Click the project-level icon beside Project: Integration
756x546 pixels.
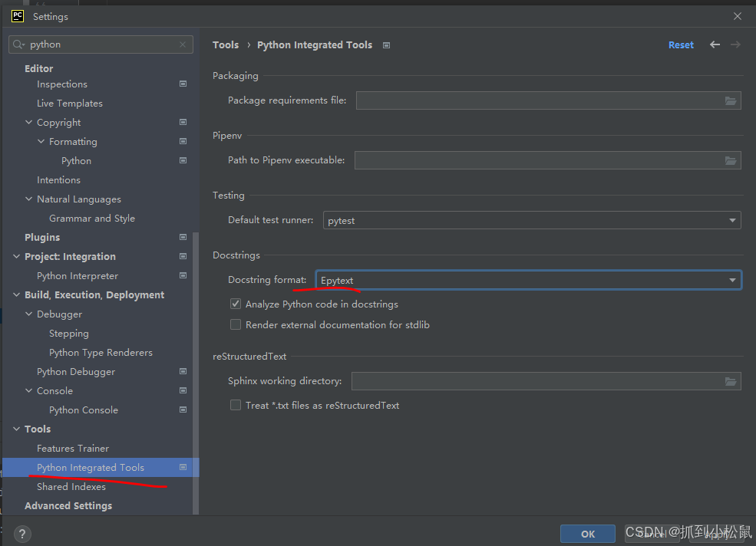point(183,256)
